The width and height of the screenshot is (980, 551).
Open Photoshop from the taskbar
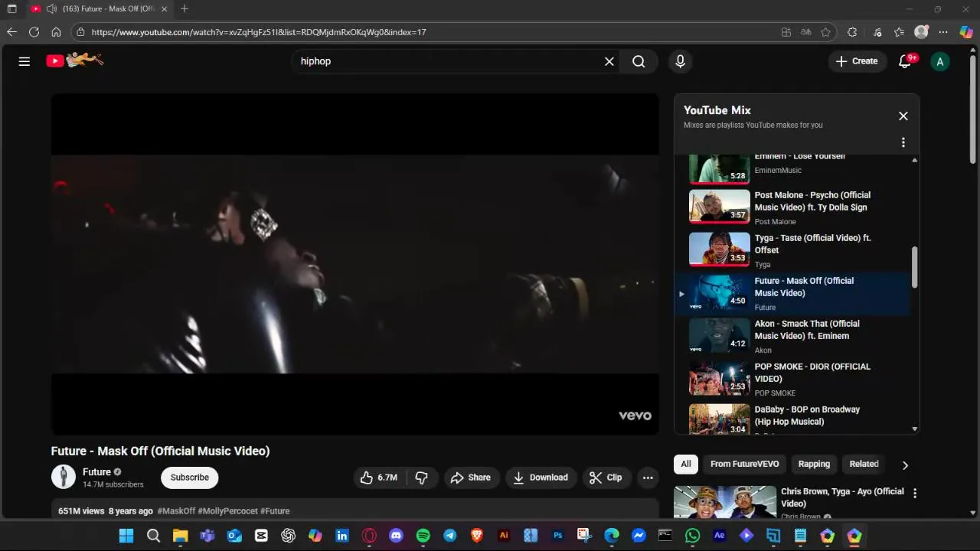point(557,536)
